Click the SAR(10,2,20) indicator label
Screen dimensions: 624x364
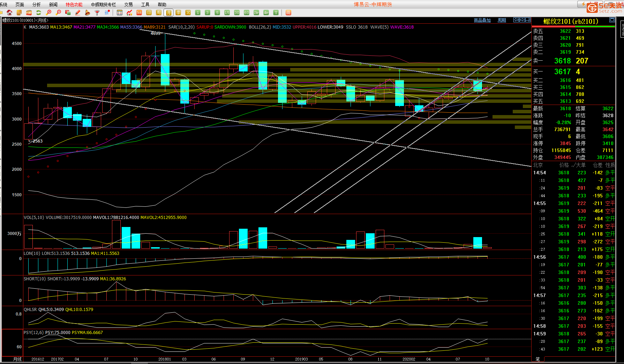(181, 27)
